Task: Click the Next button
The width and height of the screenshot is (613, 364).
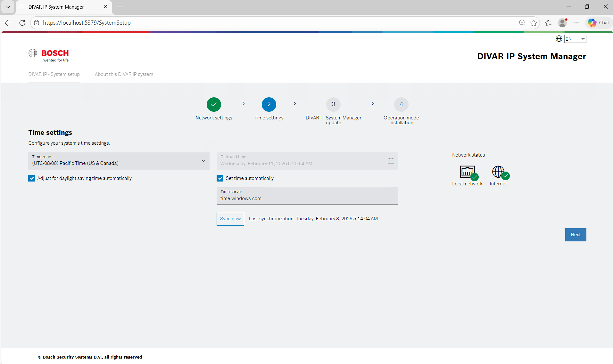Action: pos(576,235)
